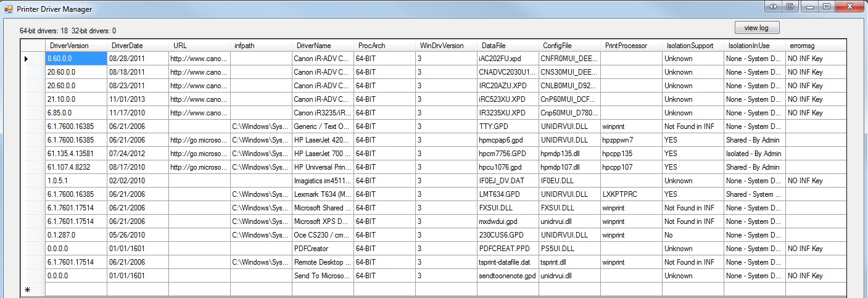Click the ProcArch column header
Viewport: 868px width, 298px height.
[x=384, y=45]
